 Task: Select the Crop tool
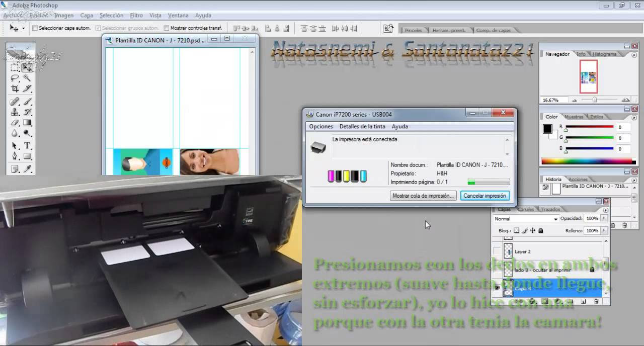[x=15, y=89]
